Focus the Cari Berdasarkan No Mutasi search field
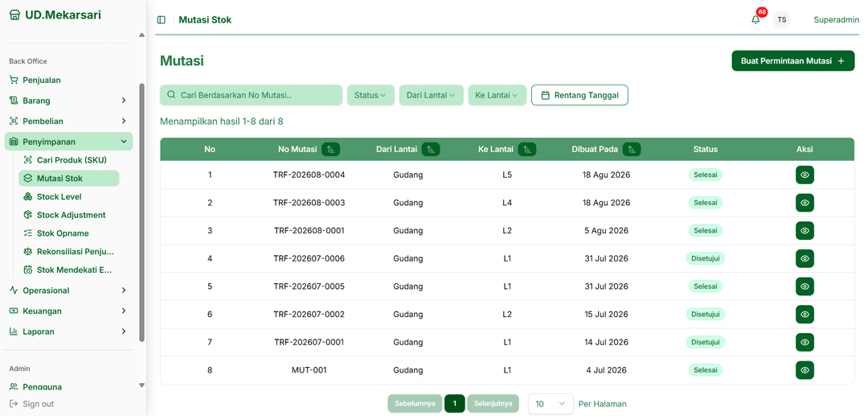868x416 pixels. tap(252, 95)
